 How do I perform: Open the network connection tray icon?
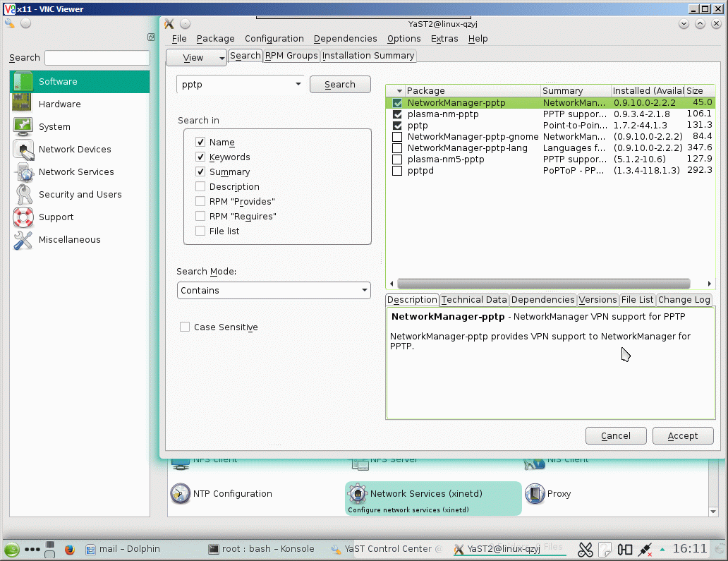tap(645, 550)
